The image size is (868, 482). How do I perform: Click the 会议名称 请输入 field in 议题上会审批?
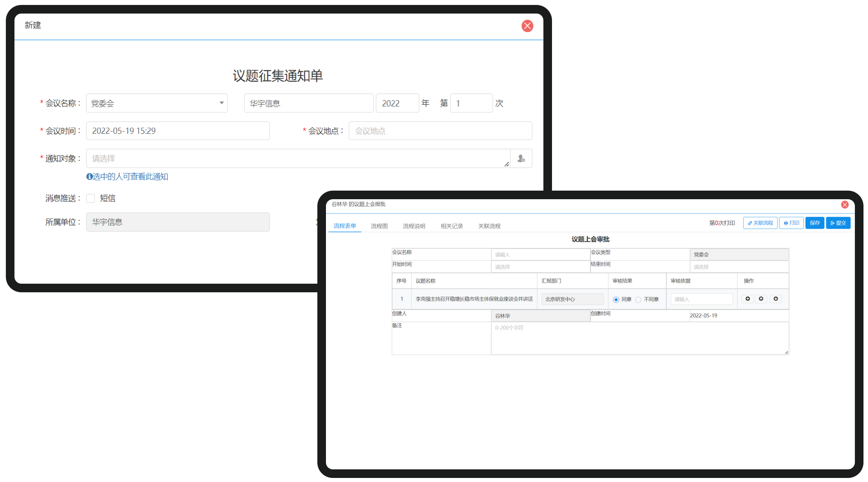(x=541, y=255)
